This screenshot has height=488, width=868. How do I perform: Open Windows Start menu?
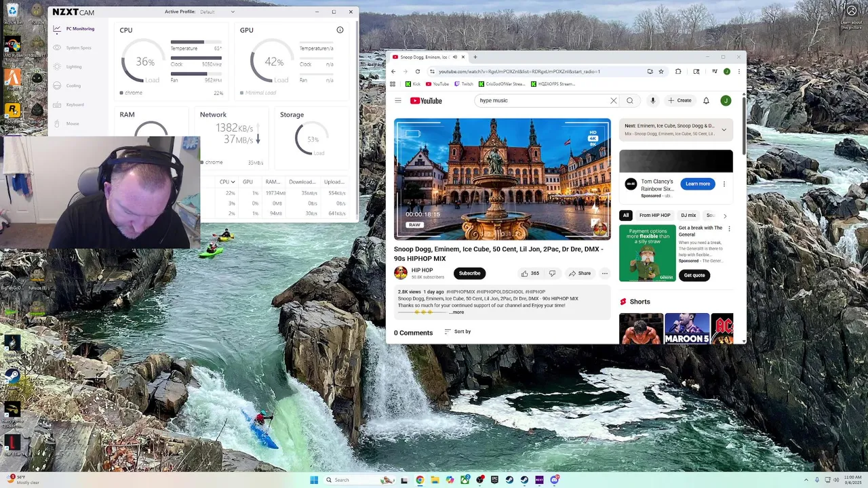pos(314,480)
